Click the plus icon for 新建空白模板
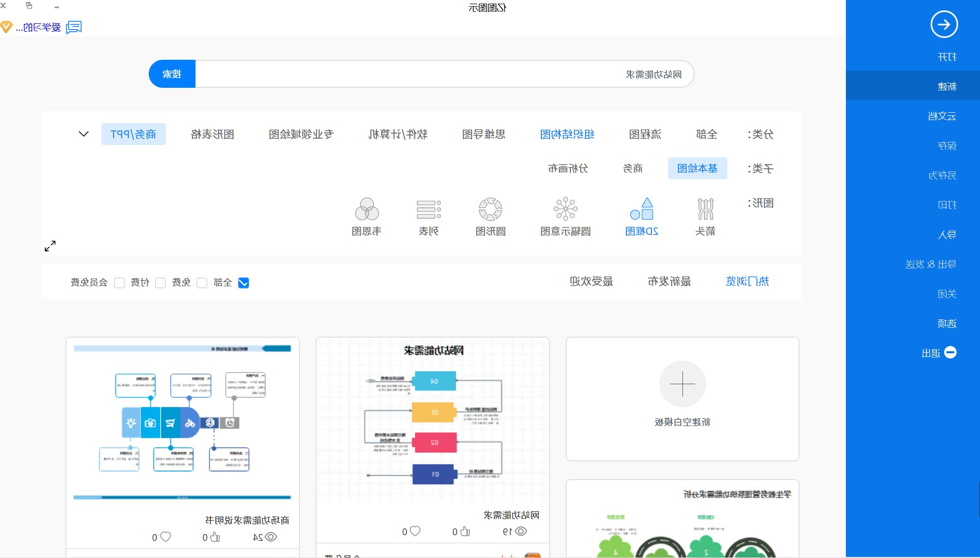This screenshot has width=980, height=558. point(682,384)
